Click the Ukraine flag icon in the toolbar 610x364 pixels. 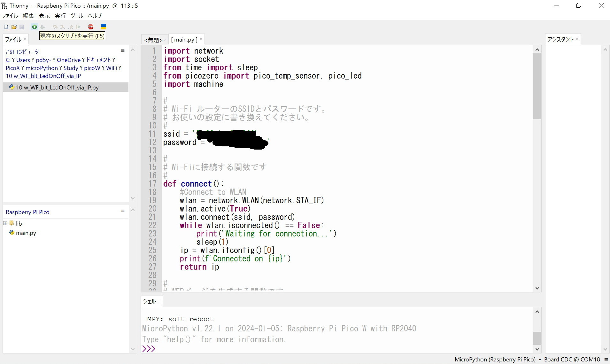104,27
